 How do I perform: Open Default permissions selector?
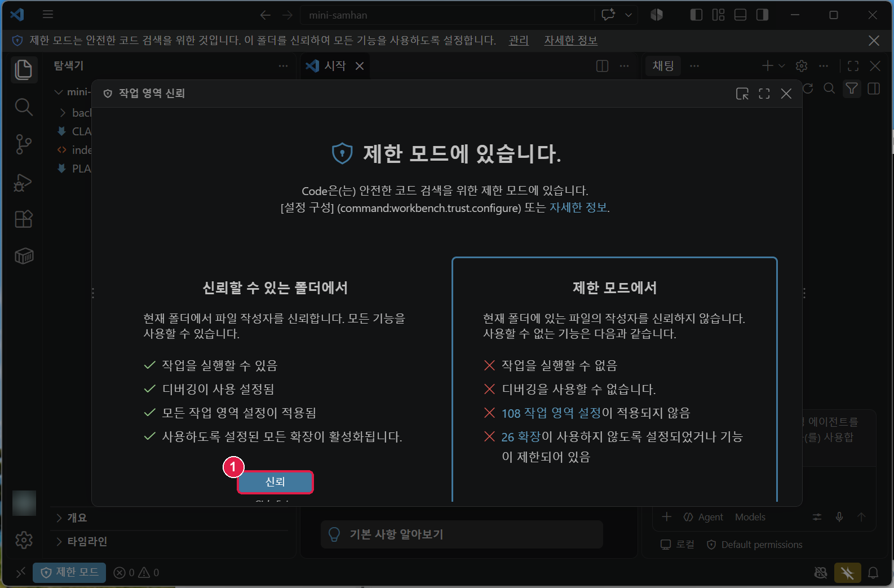(754, 545)
